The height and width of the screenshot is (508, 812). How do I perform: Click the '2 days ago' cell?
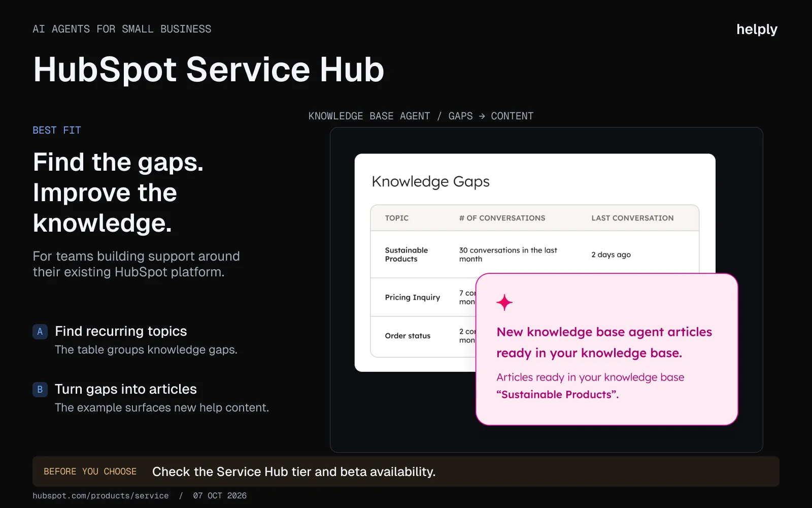tap(611, 255)
